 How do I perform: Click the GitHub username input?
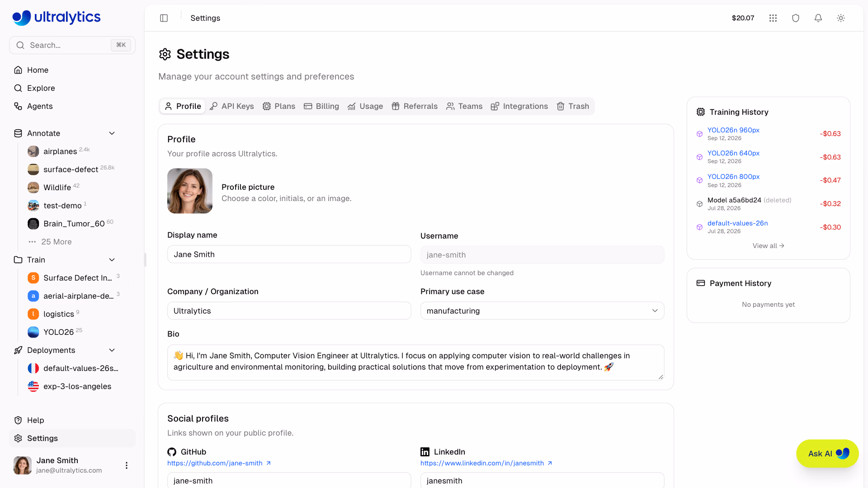[x=289, y=480]
